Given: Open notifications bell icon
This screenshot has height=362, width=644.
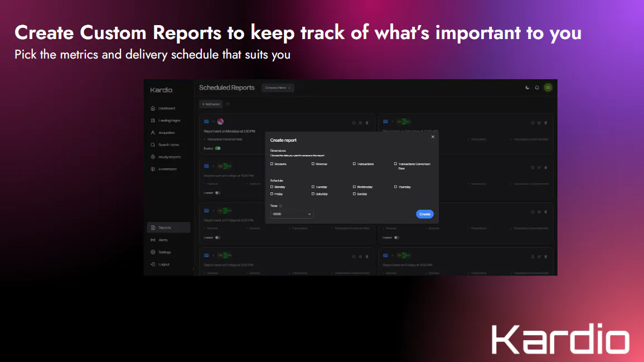Looking at the screenshot, I should [537, 88].
